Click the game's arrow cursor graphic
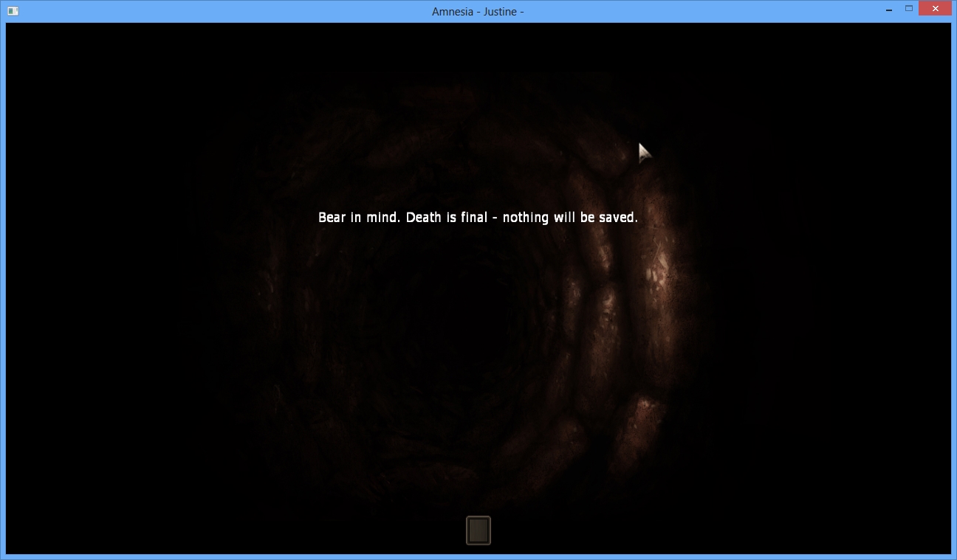The height and width of the screenshot is (560, 957). coord(644,152)
